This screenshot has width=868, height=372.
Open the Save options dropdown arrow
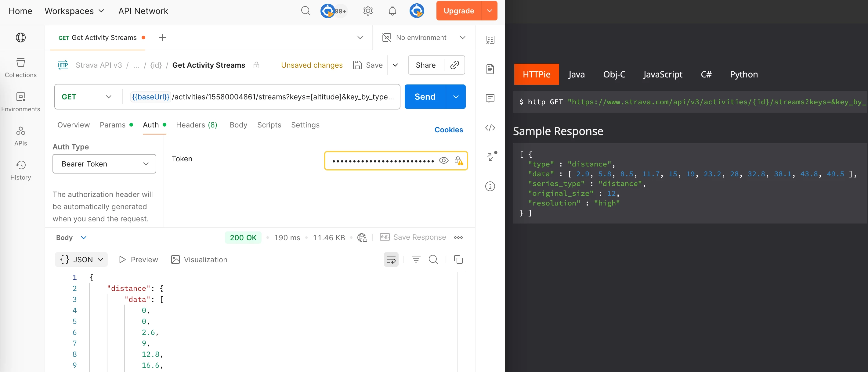tap(395, 65)
